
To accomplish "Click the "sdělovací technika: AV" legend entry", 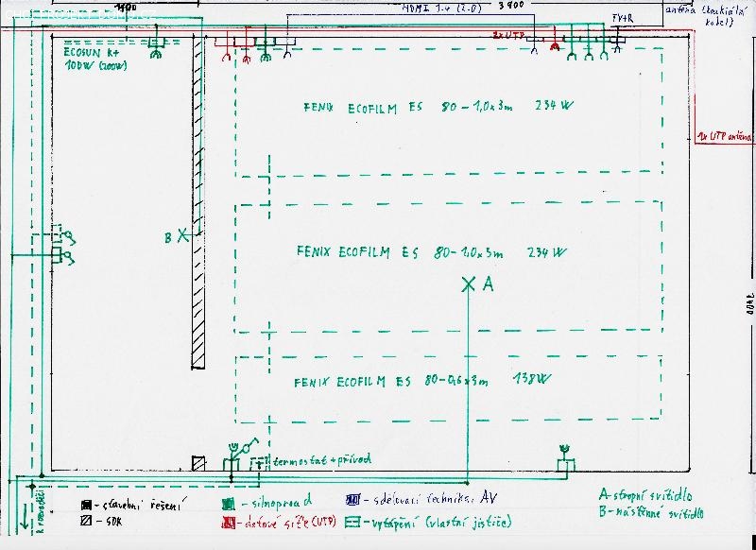I will (421, 499).
